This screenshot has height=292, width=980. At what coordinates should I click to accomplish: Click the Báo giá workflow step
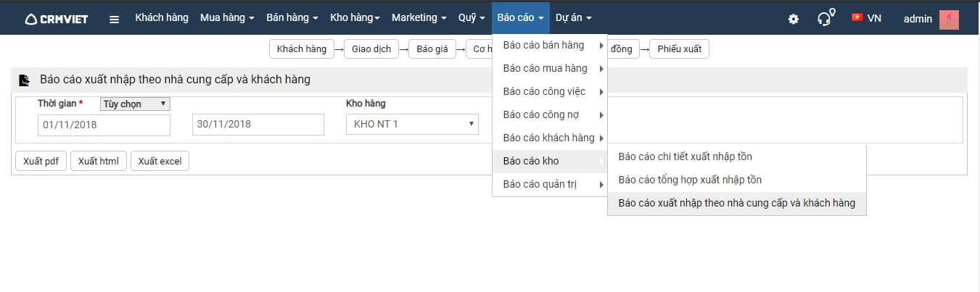point(432,49)
